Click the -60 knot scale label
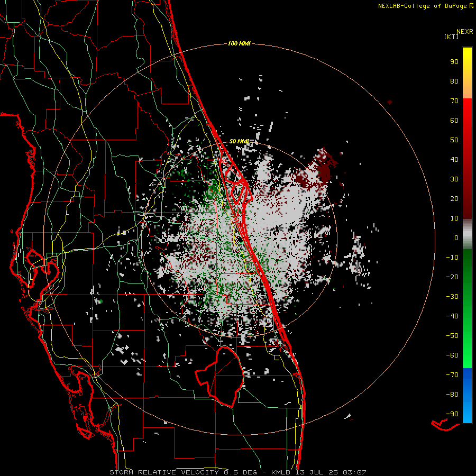This screenshot has height=476, width=476. (452, 355)
